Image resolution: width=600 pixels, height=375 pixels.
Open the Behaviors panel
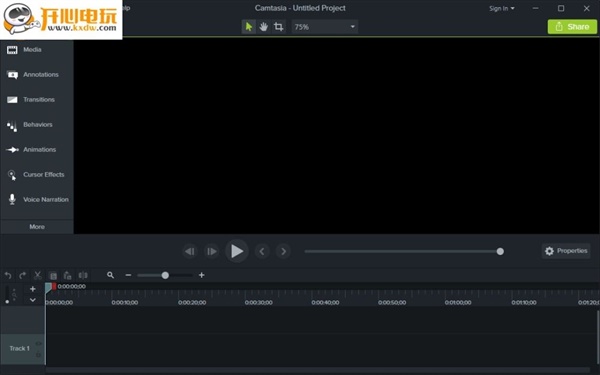pos(37,125)
